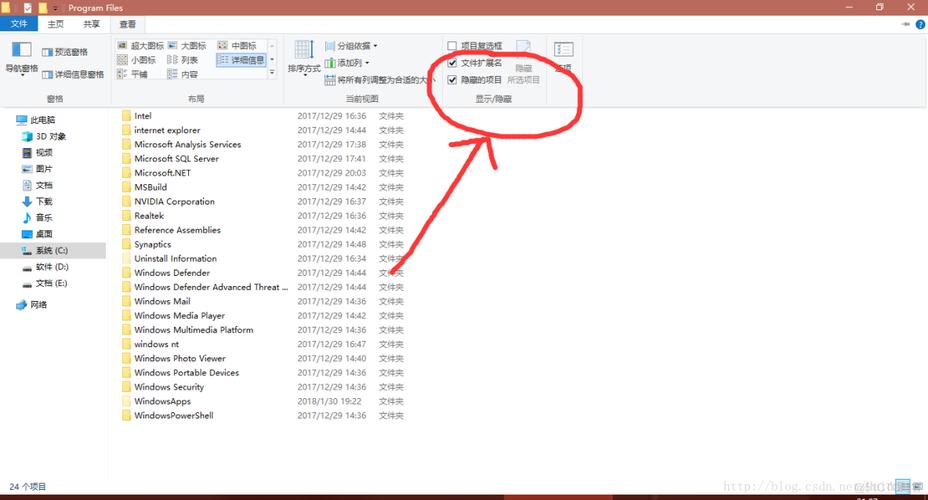Toggle file name extensions (文件扩展名) checkbox
The width and height of the screenshot is (928, 500).
click(475, 63)
